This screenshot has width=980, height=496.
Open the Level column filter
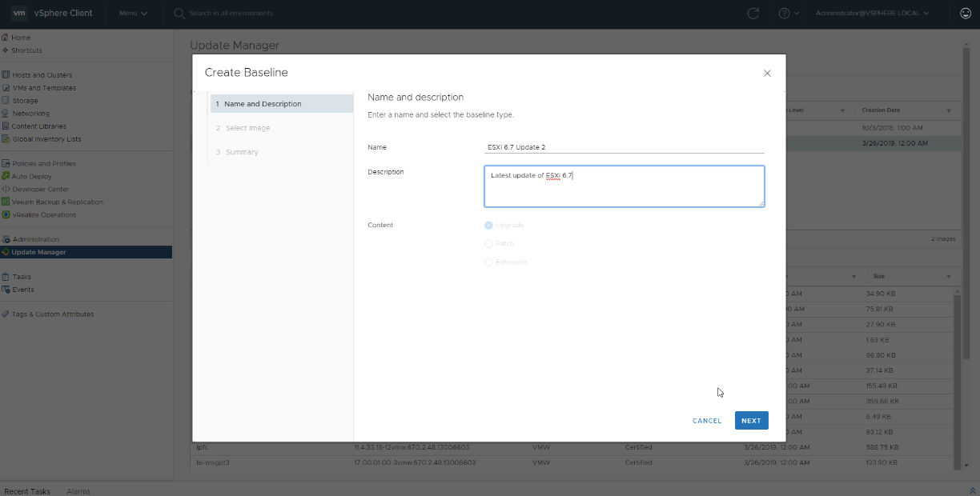coord(842,110)
